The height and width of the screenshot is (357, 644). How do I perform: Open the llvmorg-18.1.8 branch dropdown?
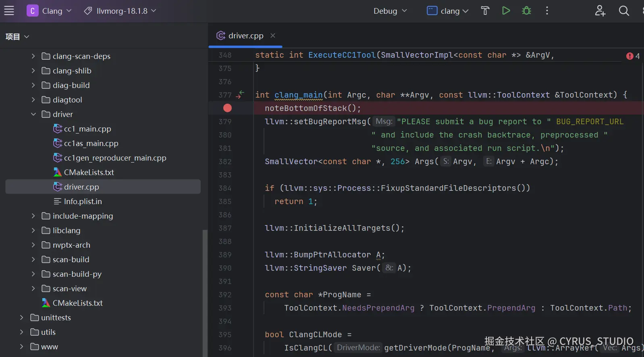pos(120,11)
